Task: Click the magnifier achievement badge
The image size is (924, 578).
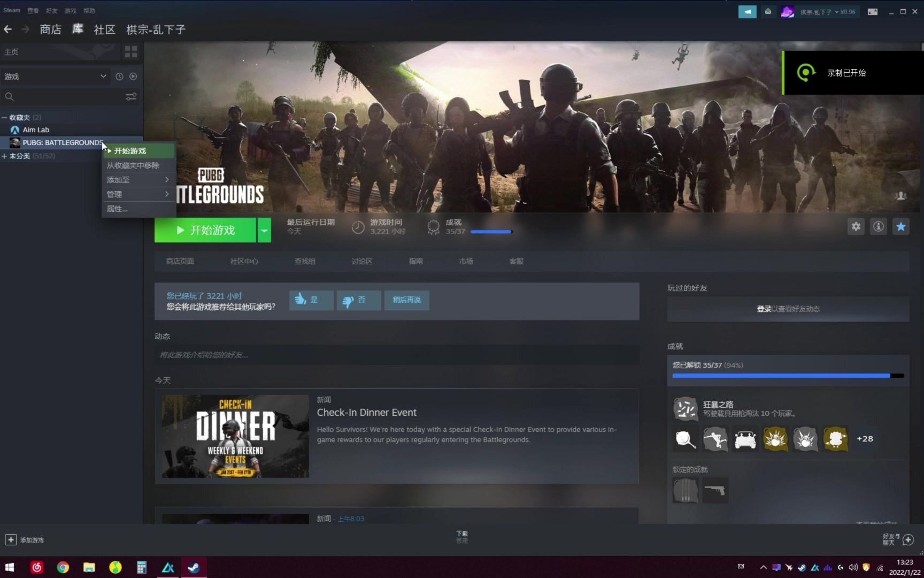Action: coord(686,439)
